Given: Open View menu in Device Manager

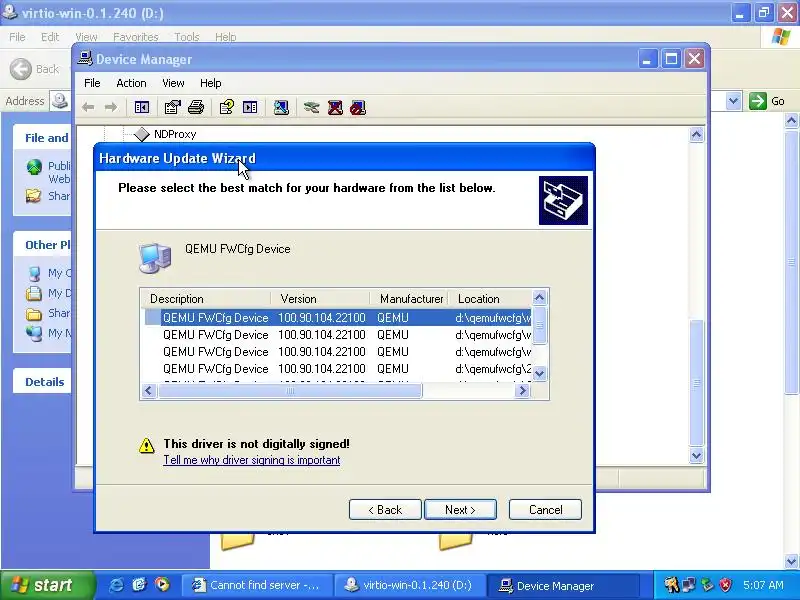Looking at the screenshot, I should tap(173, 83).
